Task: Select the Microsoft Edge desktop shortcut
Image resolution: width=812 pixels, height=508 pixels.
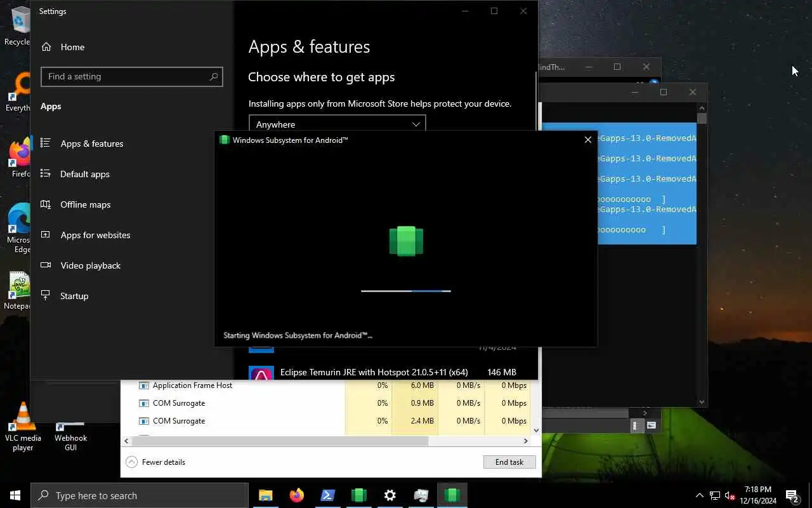Action: 19,229
